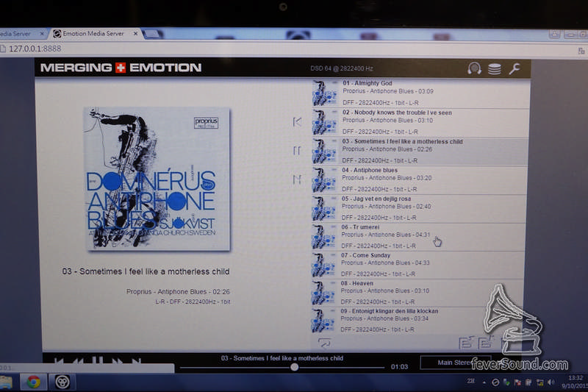Open Chrome from the taskbar
588x392 pixels.
point(33,382)
